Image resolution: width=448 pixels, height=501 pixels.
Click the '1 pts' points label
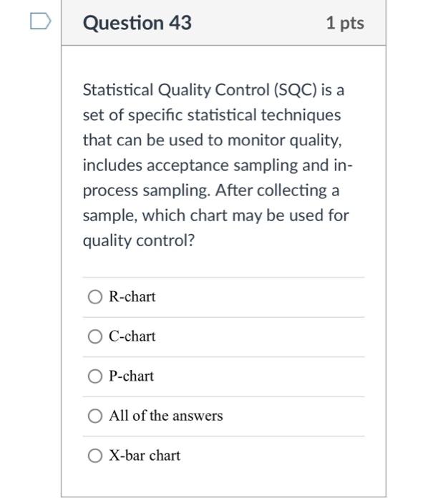pos(345,23)
